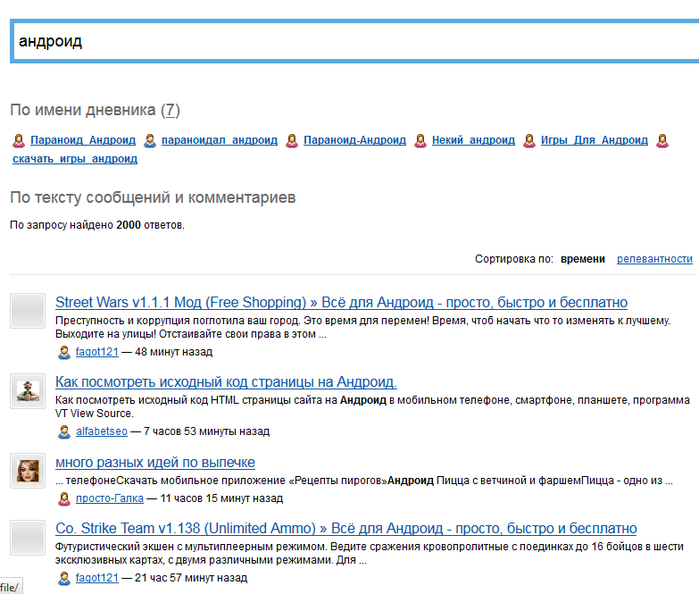699x594 pixels.
Task: Sort results by релевантности
Action: tap(654, 259)
